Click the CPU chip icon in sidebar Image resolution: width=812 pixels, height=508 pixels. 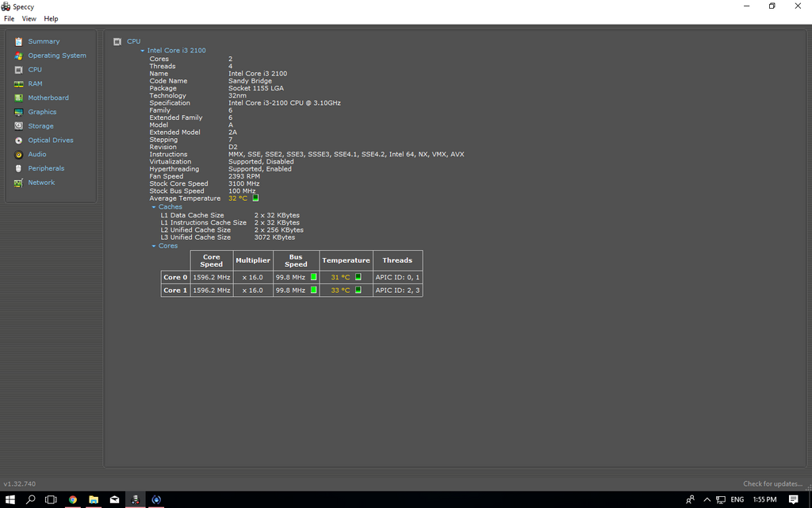pos(19,70)
